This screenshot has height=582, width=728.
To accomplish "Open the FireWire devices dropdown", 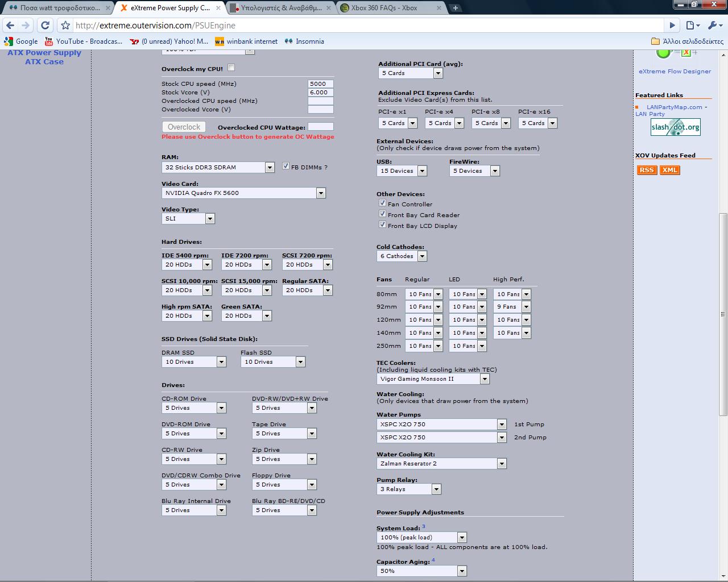I will (475, 171).
